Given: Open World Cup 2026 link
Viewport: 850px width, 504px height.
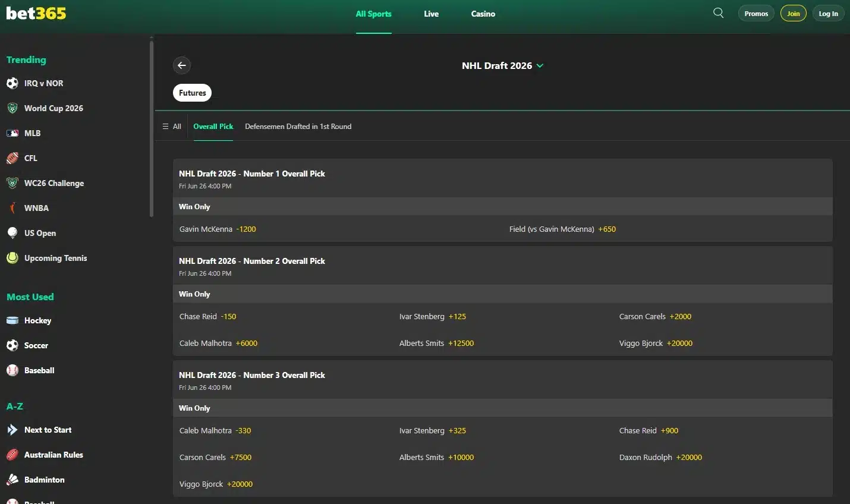Looking at the screenshot, I should pyautogui.click(x=53, y=108).
